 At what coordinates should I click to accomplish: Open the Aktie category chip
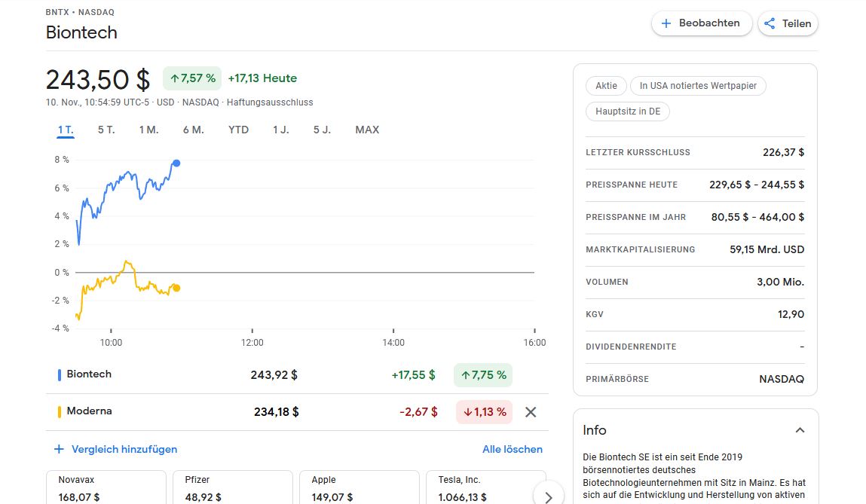[606, 86]
